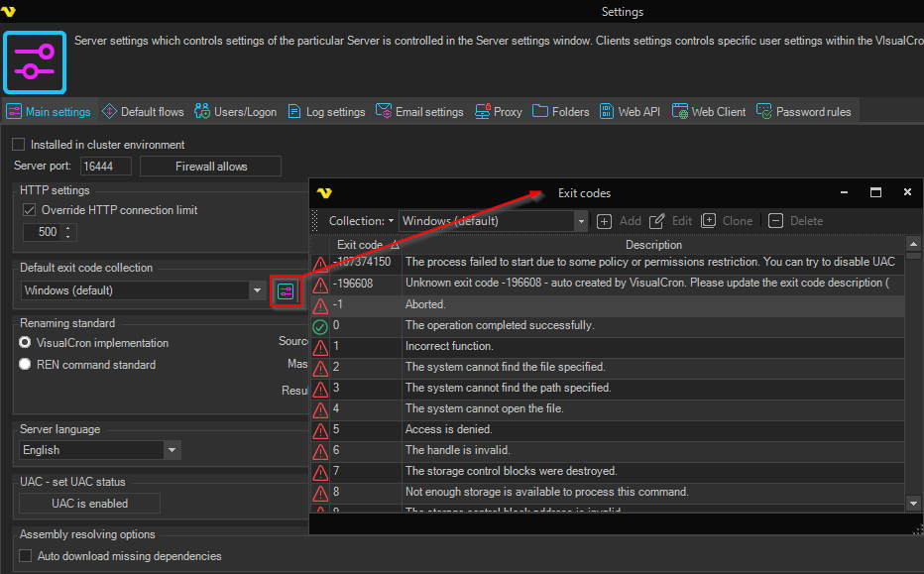Enable Installed in cluster environment checkbox

[19, 145]
